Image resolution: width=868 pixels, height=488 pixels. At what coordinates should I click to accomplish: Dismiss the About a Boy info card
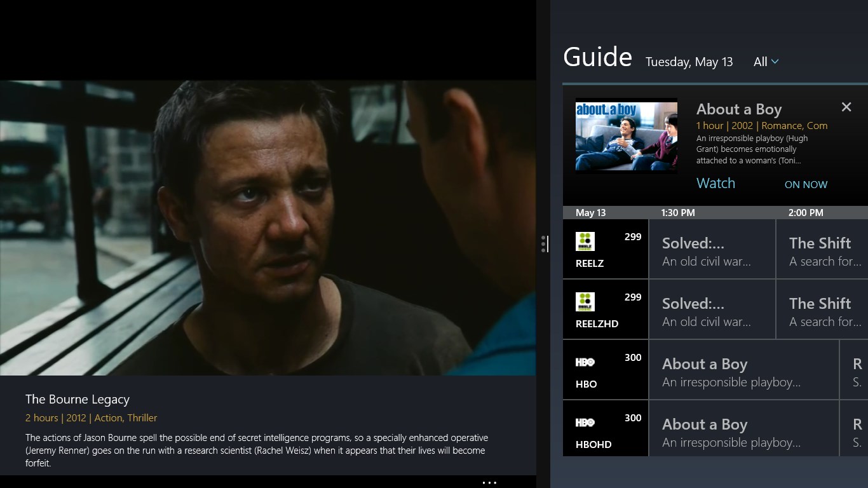pyautogui.click(x=846, y=107)
